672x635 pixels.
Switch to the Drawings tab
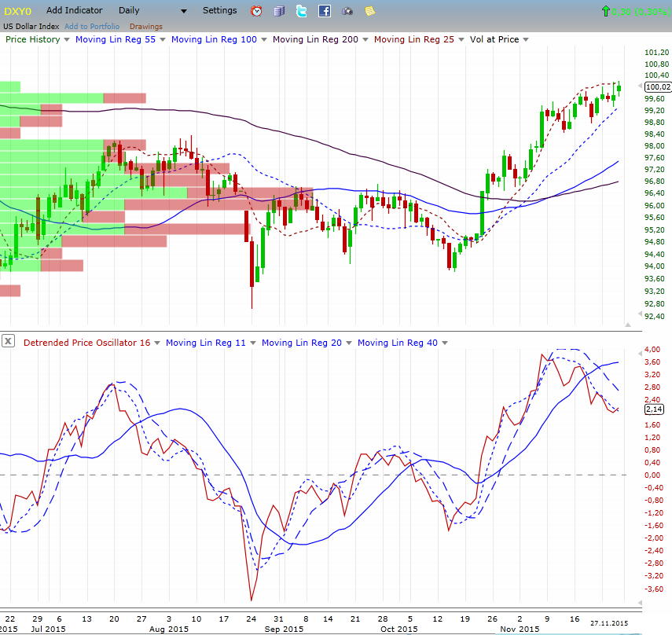pos(145,26)
